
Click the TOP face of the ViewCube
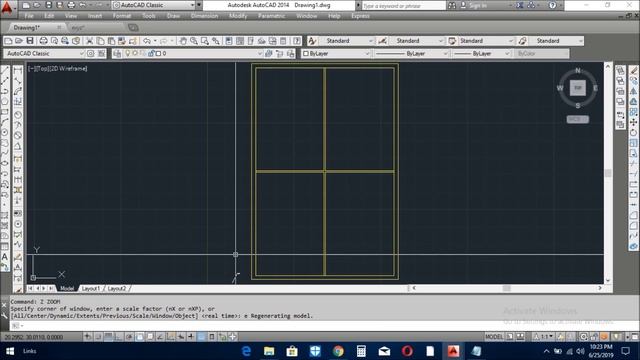(578, 88)
